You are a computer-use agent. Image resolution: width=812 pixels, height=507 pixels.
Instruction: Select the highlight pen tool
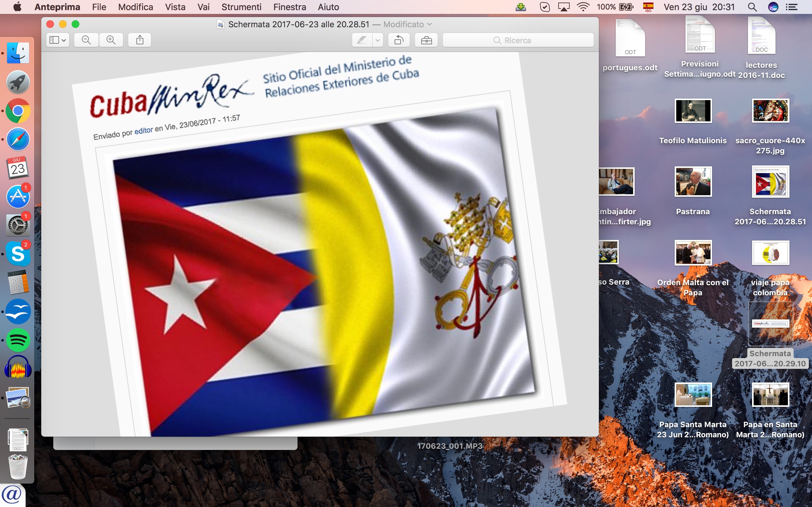coord(362,40)
